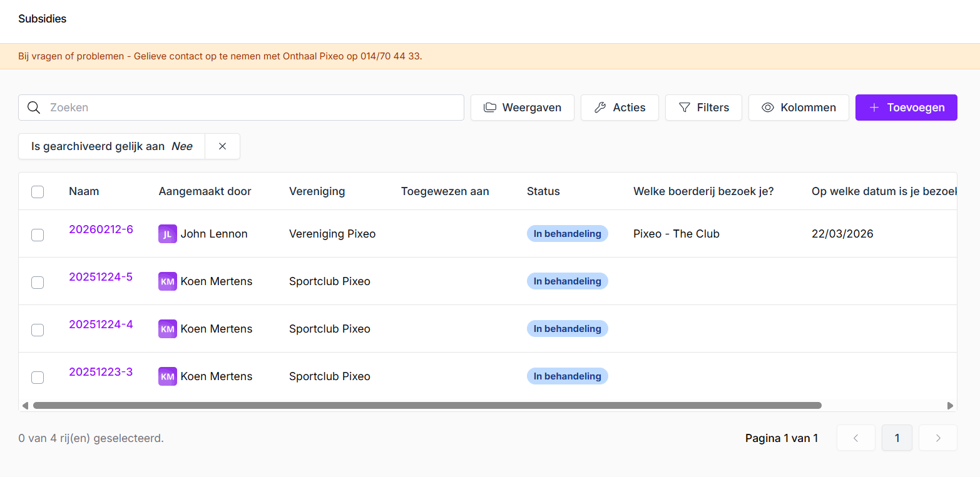
Task: Click the horizontal scrollbar of the table
Action: point(427,406)
